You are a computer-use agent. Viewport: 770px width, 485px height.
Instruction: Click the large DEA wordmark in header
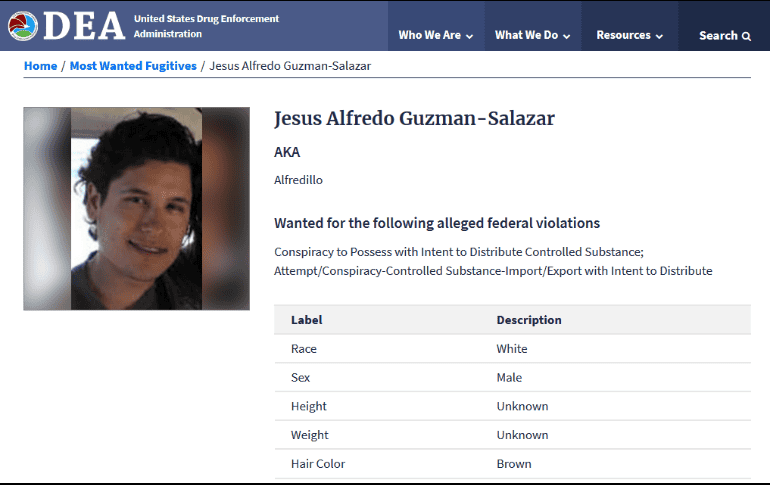84,26
